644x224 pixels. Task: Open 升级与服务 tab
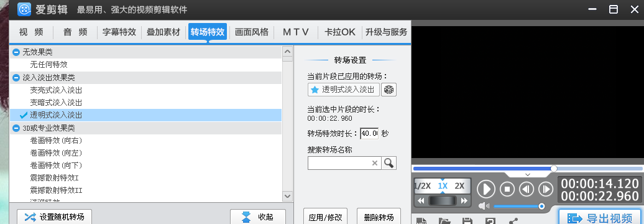tap(386, 32)
